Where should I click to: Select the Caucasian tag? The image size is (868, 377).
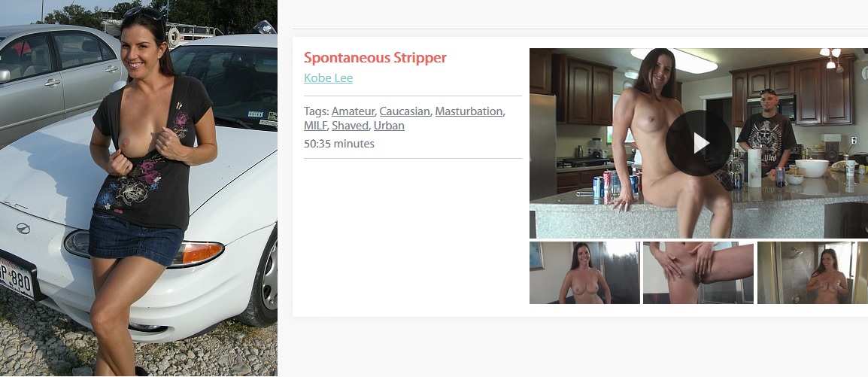[x=405, y=111]
